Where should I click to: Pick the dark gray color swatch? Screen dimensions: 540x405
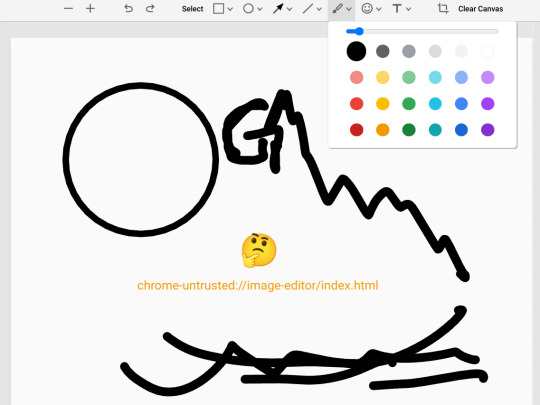coord(383,51)
